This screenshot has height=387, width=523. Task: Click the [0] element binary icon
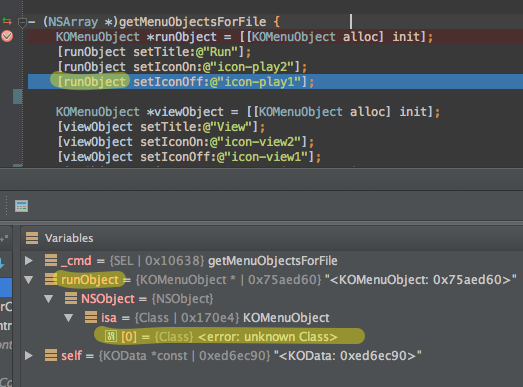click(111, 336)
